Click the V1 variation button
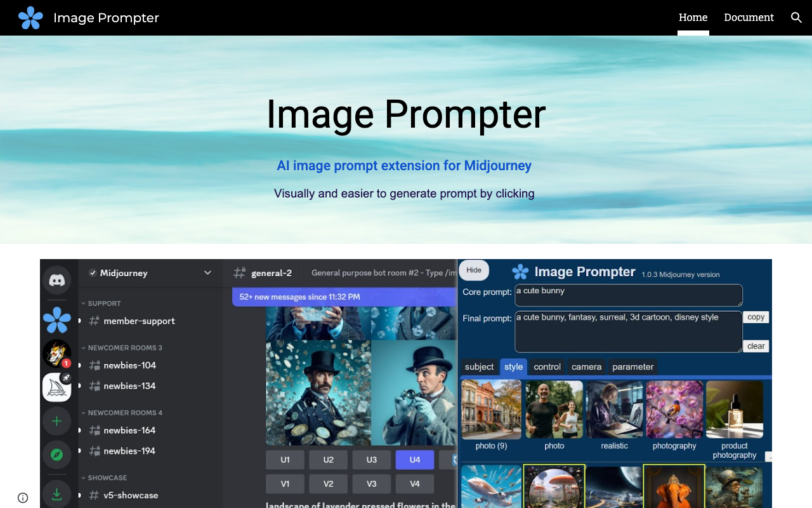Image resolution: width=812 pixels, height=508 pixels. pyautogui.click(x=285, y=484)
